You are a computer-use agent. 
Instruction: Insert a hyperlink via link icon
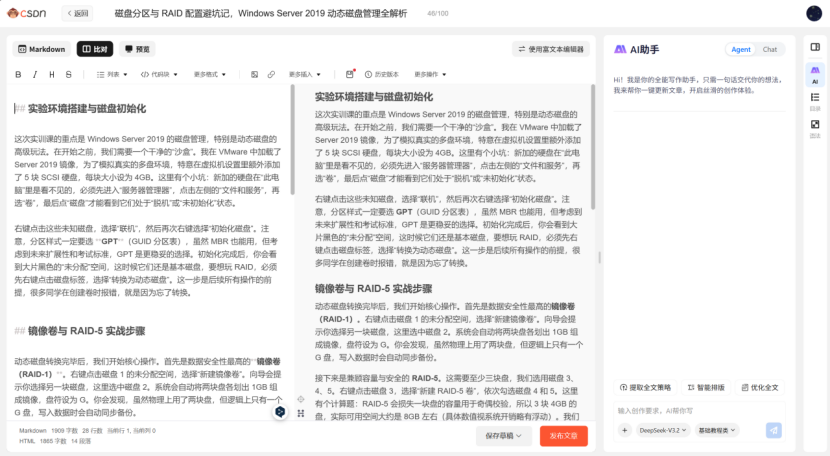(271, 75)
